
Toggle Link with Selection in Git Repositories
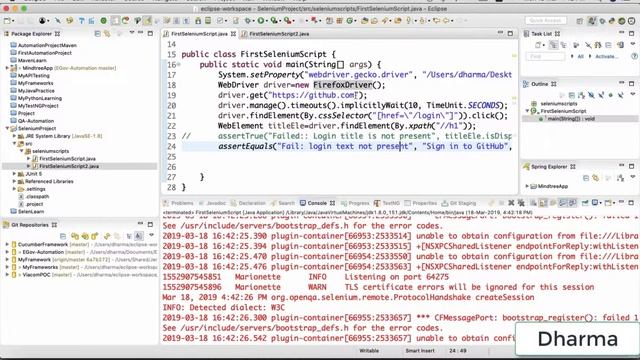[117, 236]
